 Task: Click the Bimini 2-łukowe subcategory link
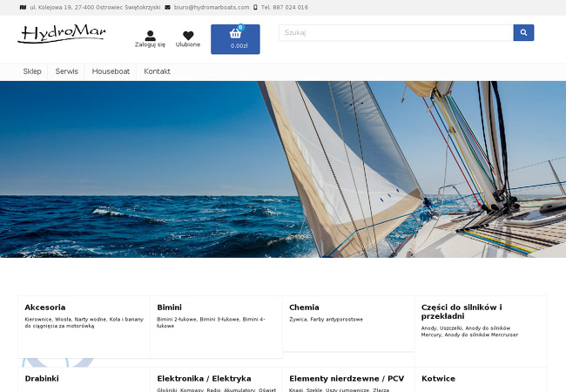(177, 320)
